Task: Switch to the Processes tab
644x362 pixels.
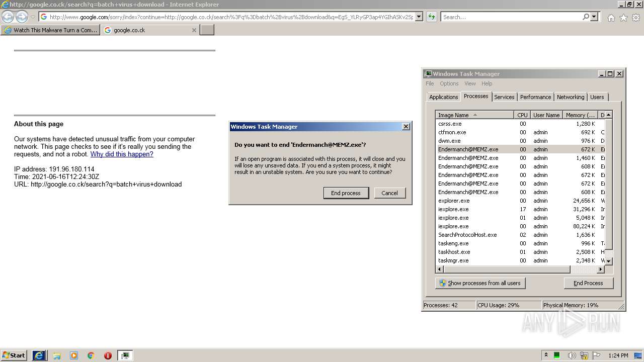Action: click(476, 96)
